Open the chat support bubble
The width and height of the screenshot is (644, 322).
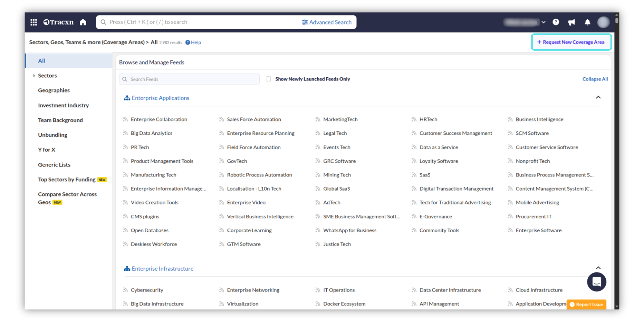tap(596, 282)
